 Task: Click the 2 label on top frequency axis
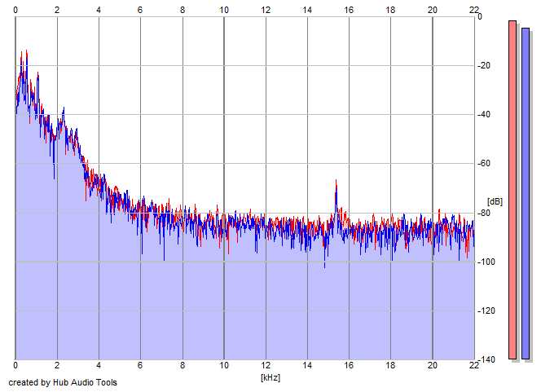click(57, 10)
